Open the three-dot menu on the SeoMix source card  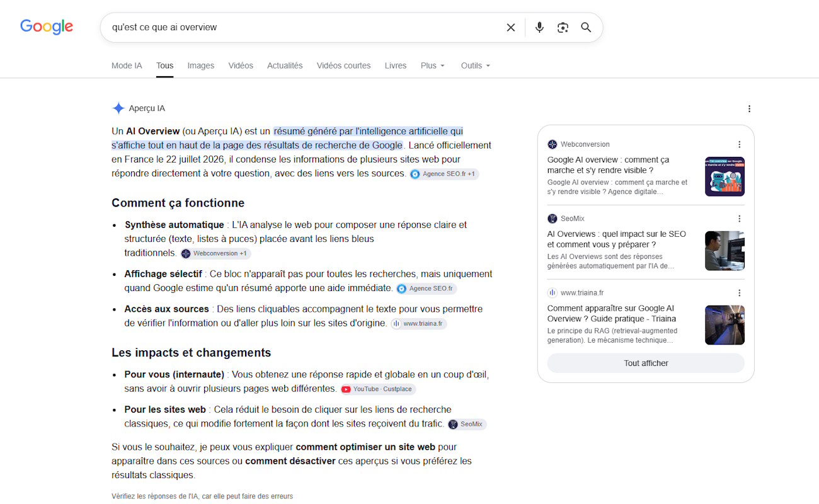pyautogui.click(x=740, y=219)
